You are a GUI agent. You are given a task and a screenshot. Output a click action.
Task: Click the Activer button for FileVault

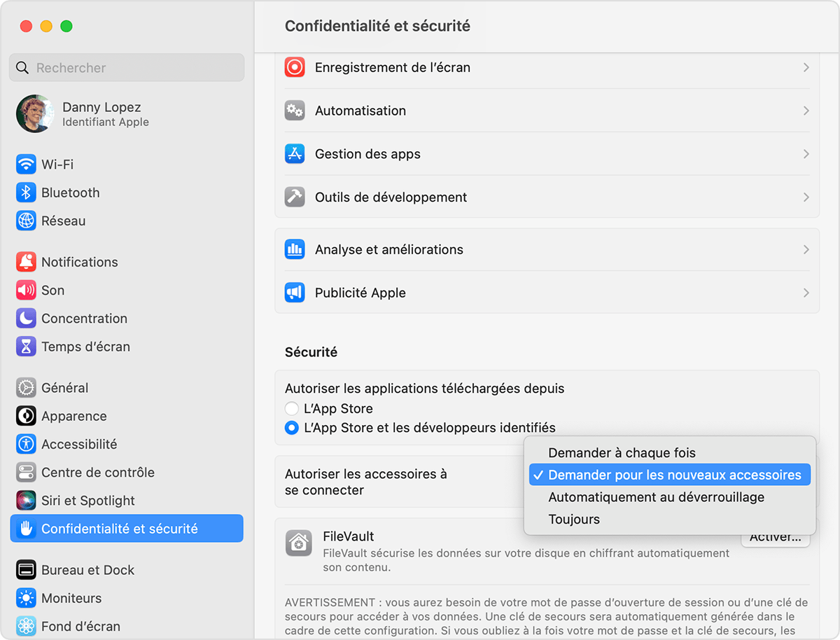(x=776, y=536)
